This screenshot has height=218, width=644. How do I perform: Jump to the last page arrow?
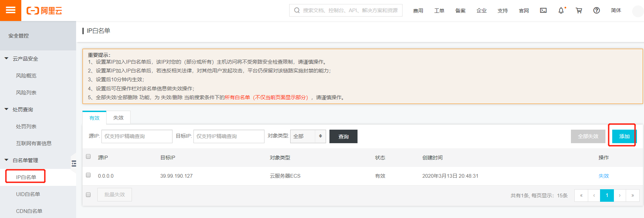632,195
